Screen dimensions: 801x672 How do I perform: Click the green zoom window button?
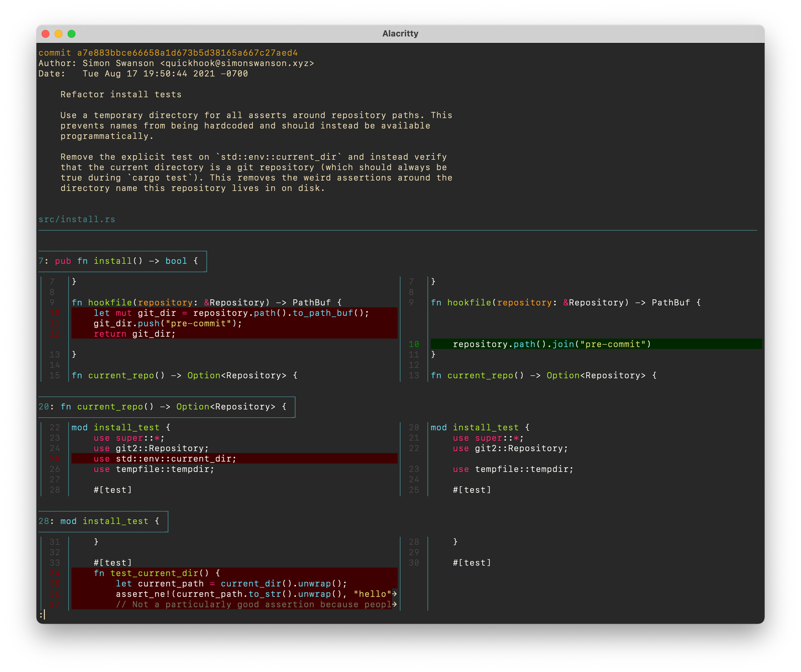coord(72,34)
